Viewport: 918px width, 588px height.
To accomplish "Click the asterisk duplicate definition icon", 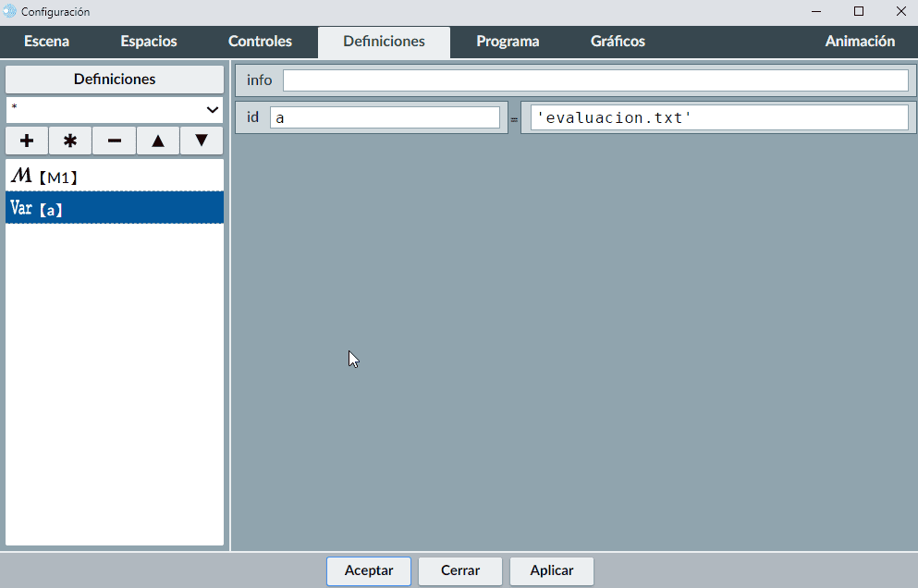I will [70, 141].
